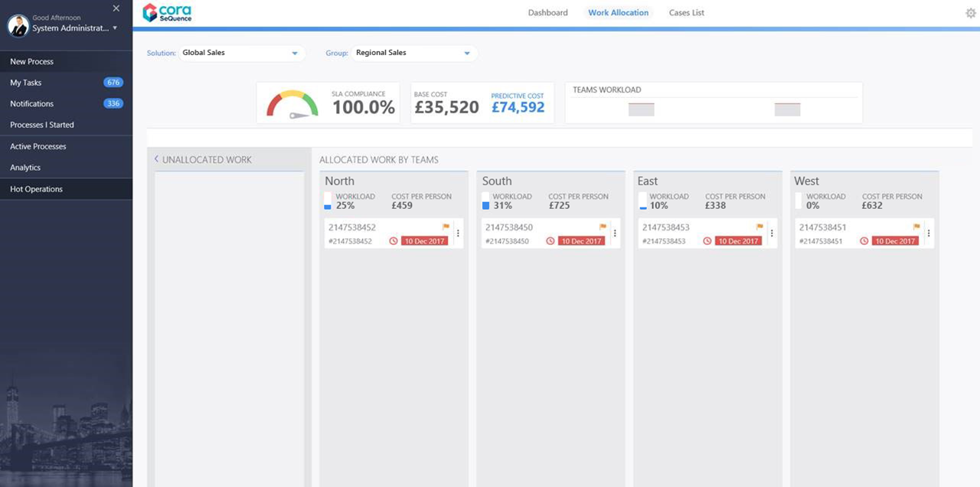The image size is (980, 487).
Task: Click the System Administrator avatar
Action: (18, 26)
